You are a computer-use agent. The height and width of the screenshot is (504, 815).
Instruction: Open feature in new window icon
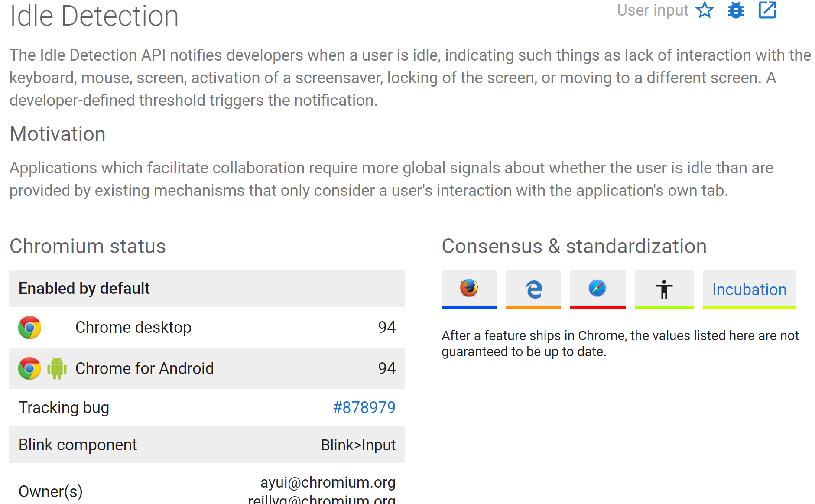(767, 10)
